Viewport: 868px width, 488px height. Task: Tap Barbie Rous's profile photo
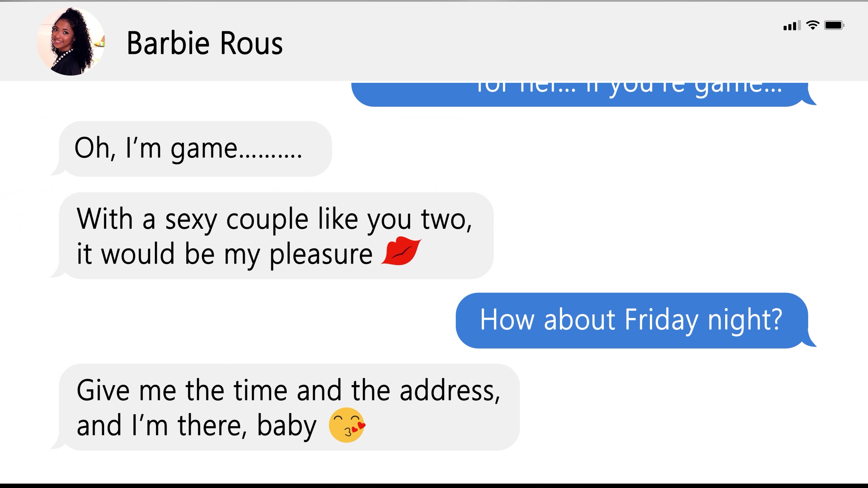(71, 41)
